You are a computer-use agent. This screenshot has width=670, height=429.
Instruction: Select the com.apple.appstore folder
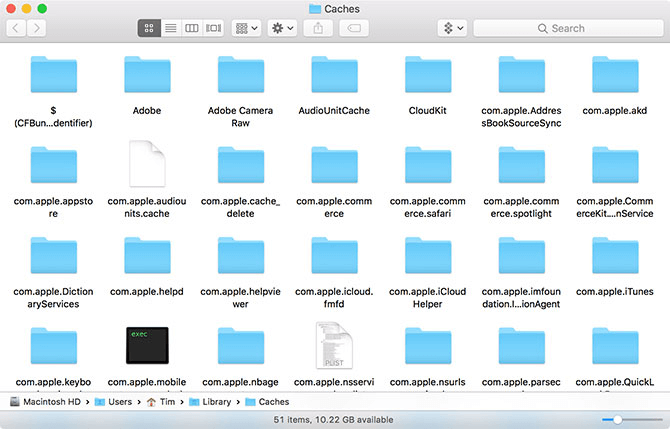click(x=53, y=165)
